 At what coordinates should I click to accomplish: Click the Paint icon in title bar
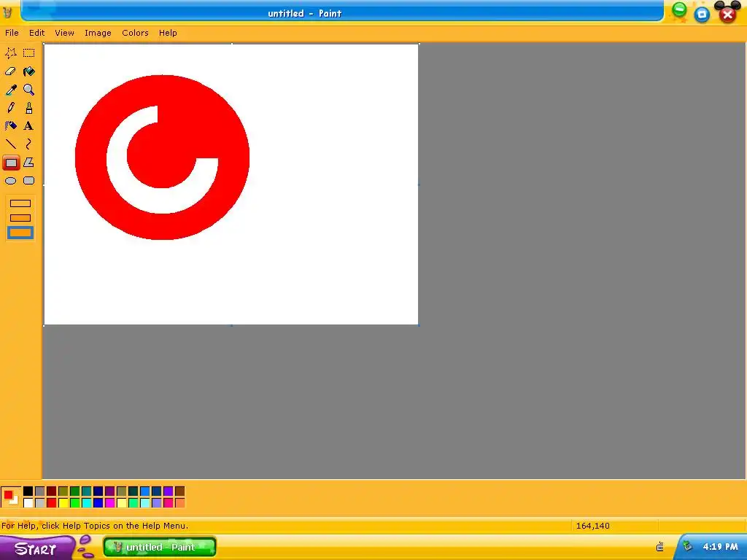point(7,12)
